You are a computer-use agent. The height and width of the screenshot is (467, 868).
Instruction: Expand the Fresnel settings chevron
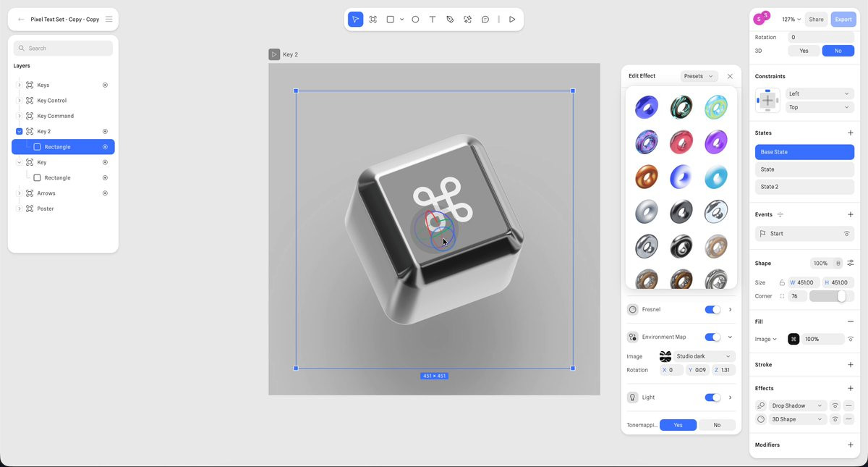click(x=730, y=309)
